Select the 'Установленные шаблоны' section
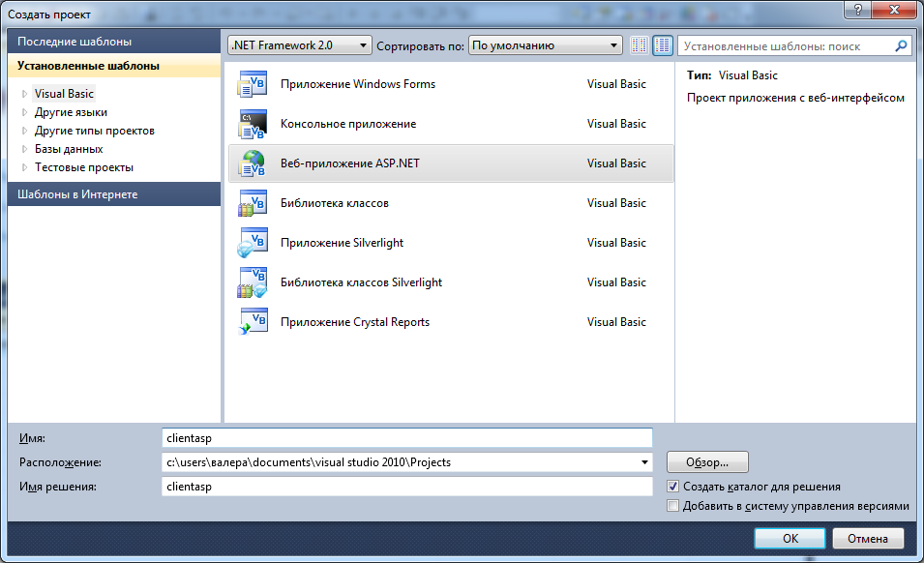This screenshot has height=563, width=924. click(114, 66)
